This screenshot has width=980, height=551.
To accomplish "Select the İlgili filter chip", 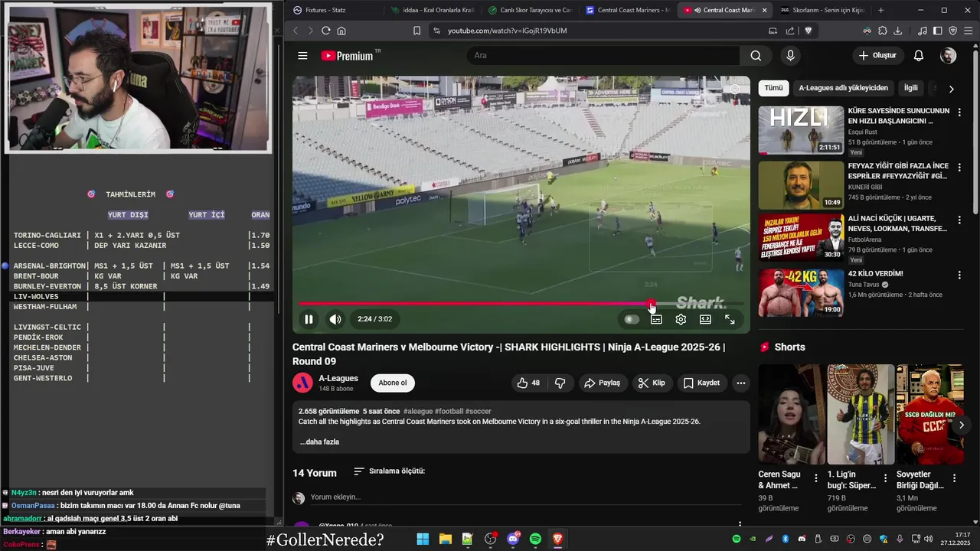I will click(910, 88).
